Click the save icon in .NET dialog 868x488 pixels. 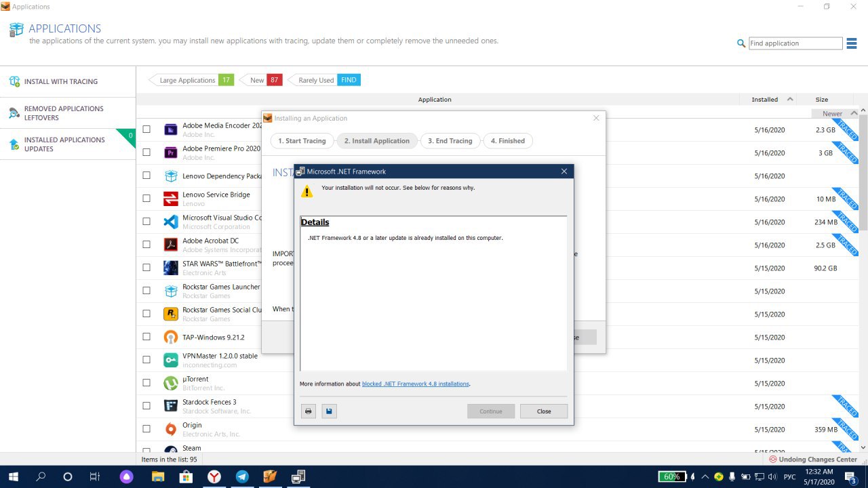coord(329,411)
